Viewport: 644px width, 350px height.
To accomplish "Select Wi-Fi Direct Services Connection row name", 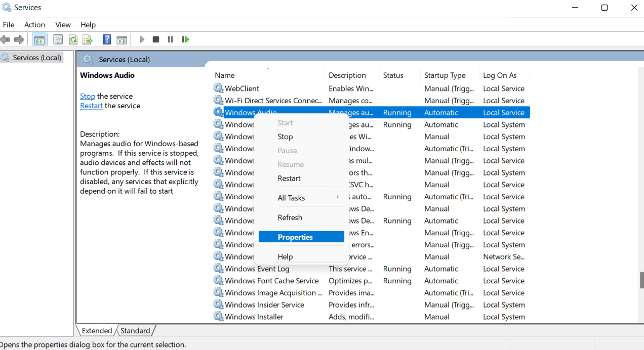I will pyautogui.click(x=273, y=101).
